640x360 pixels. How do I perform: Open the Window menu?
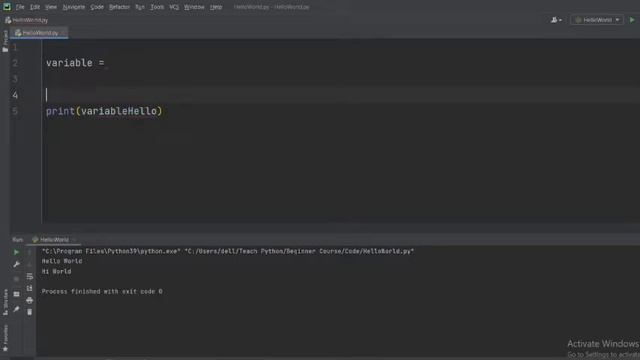pos(194,7)
